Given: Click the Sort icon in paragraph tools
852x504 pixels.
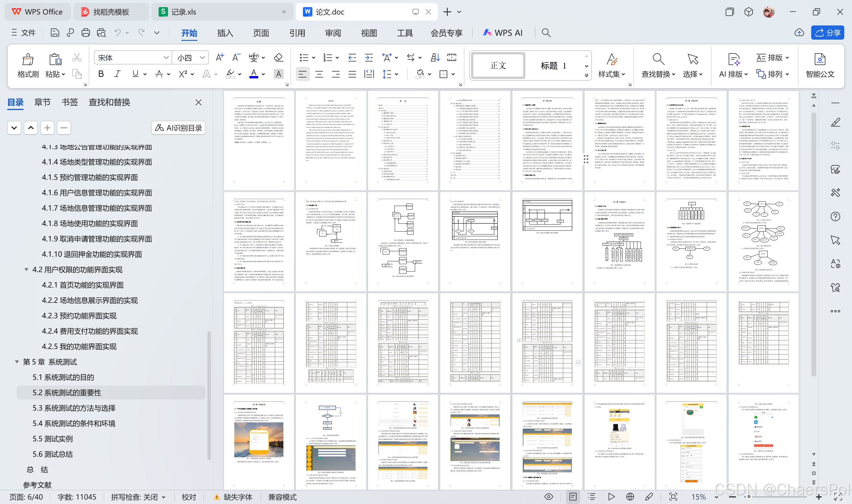Looking at the screenshot, I should (x=435, y=57).
